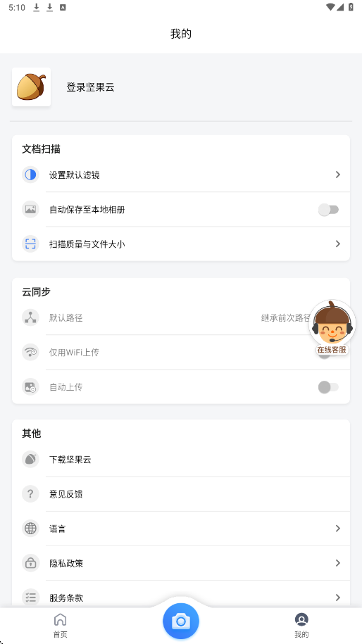Tap the online customer service mascot

coord(332,327)
